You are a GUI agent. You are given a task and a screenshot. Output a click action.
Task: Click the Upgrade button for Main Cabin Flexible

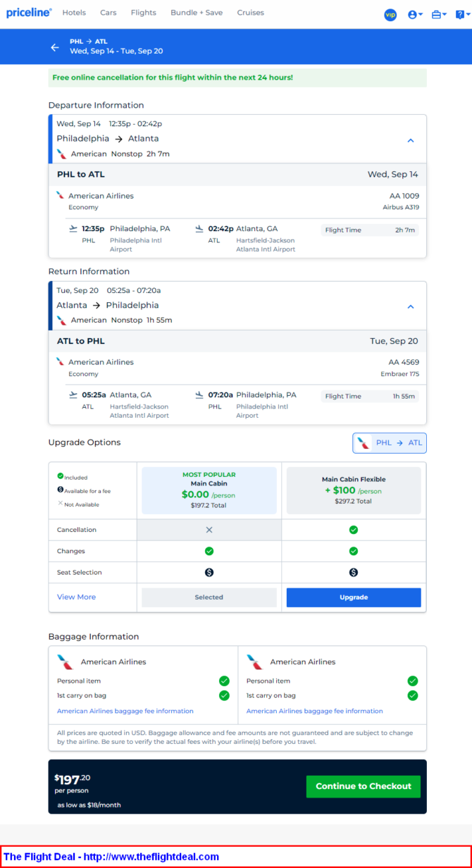coord(354,597)
